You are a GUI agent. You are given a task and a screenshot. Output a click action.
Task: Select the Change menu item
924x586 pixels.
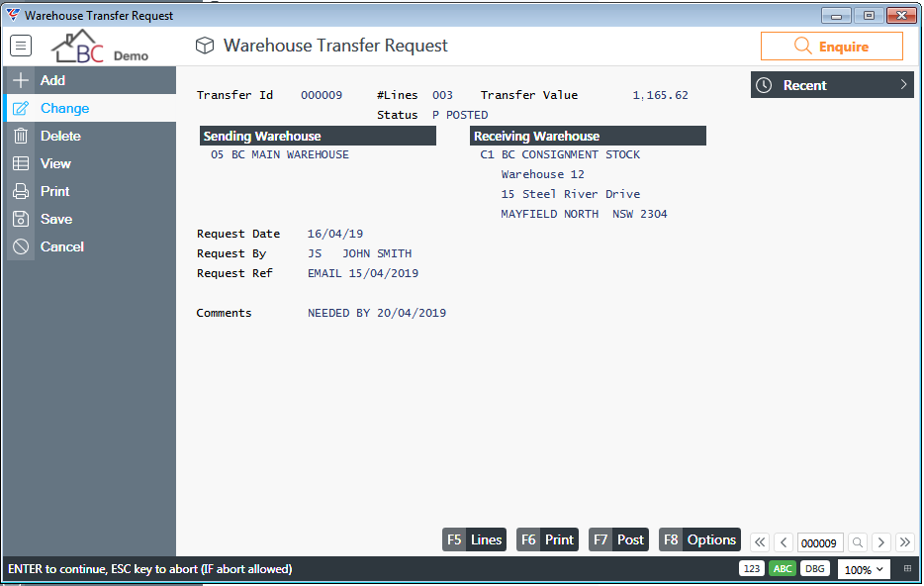click(x=90, y=108)
